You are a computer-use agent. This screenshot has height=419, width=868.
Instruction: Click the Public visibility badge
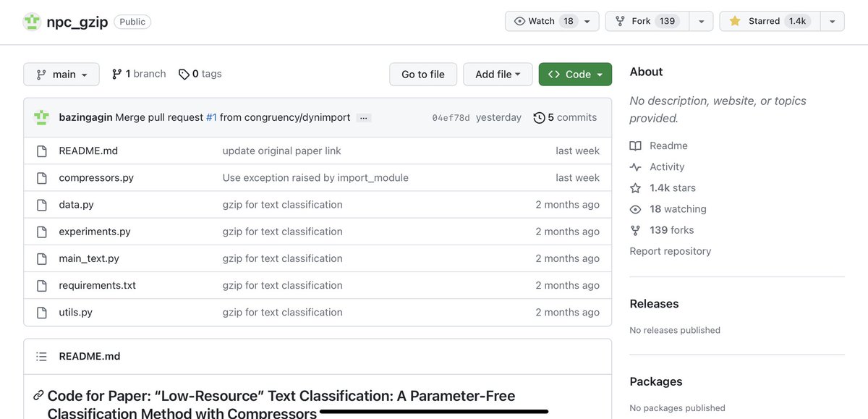click(x=132, y=22)
